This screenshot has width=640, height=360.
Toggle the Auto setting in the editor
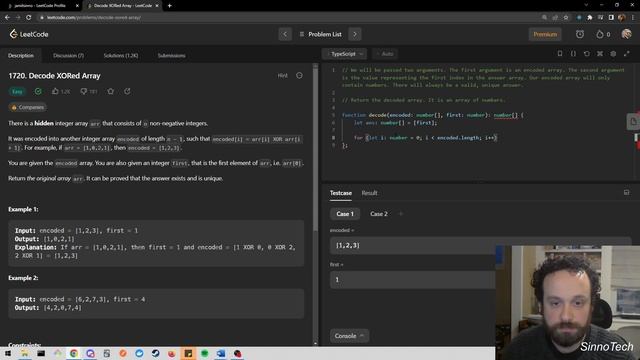[x=385, y=54]
